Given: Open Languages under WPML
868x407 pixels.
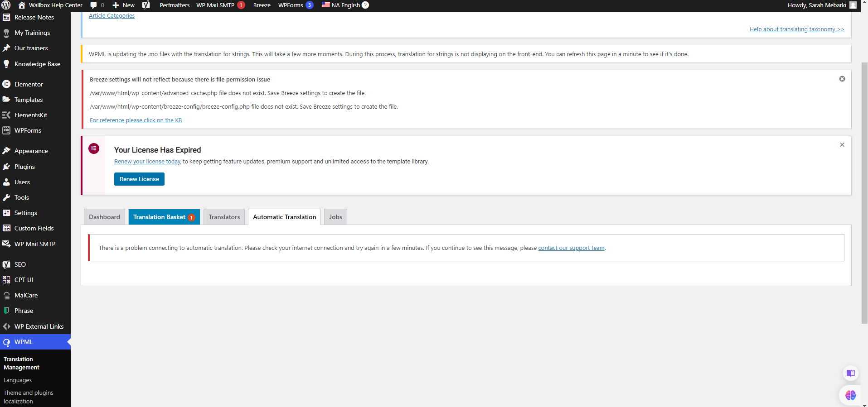Looking at the screenshot, I should [18, 380].
